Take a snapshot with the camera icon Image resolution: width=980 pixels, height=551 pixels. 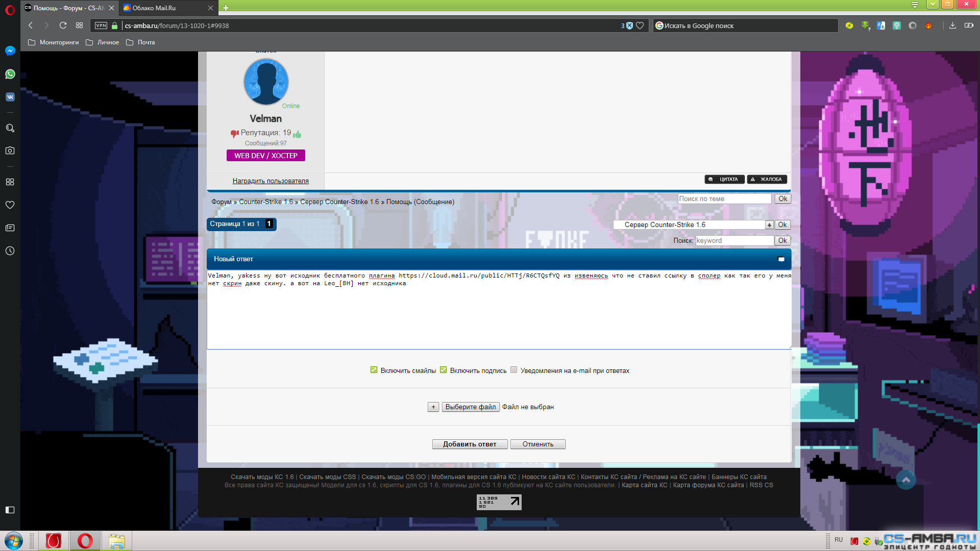10,151
